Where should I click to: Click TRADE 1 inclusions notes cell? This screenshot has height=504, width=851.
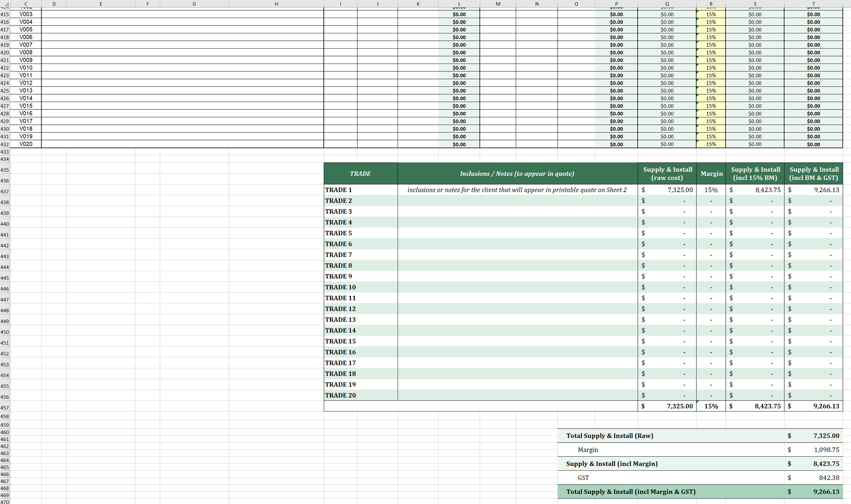coord(517,190)
